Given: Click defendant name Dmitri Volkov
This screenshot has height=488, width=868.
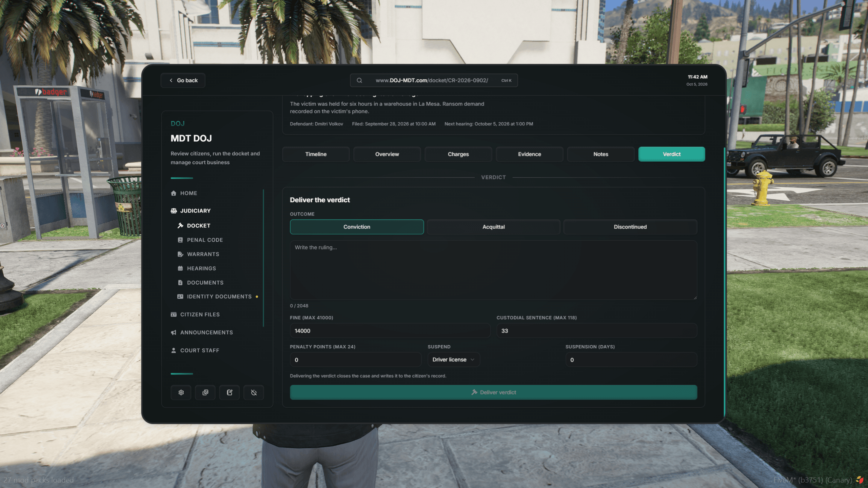Looking at the screenshot, I should pos(329,124).
